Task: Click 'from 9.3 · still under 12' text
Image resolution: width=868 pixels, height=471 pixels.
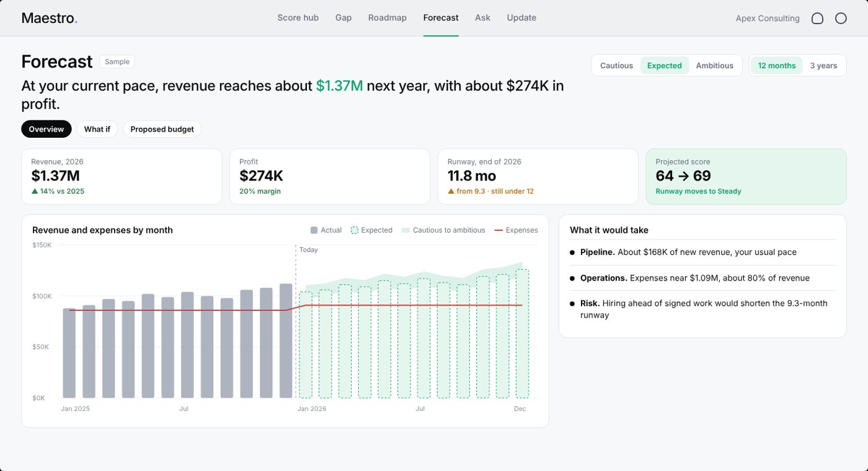Action: pos(495,191)
